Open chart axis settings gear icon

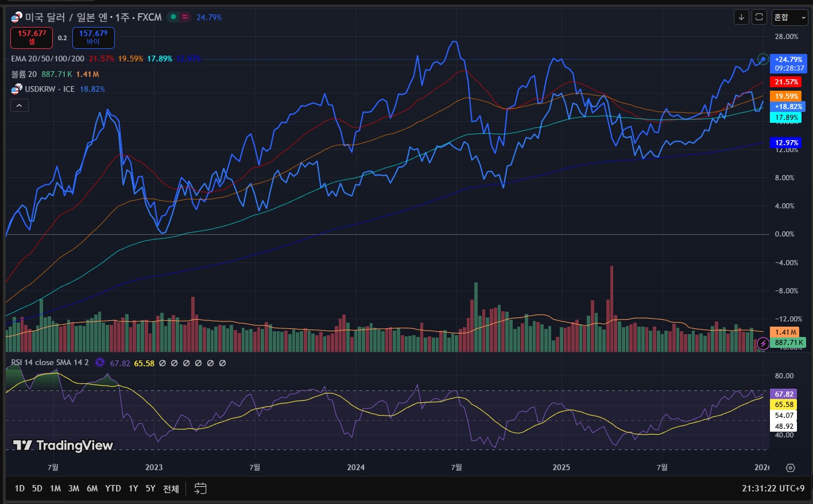click(x=790, y=468)
